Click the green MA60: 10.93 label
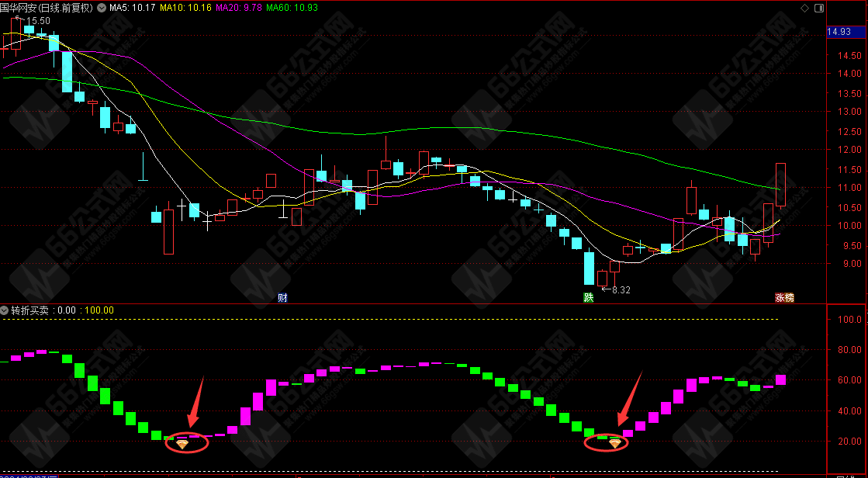868x478 pixels. click(293, 8)
